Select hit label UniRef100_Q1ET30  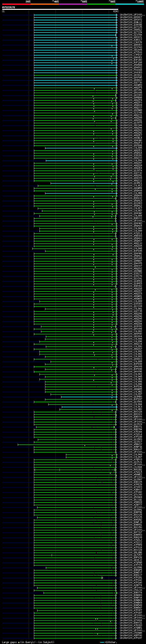pos(131,82)
